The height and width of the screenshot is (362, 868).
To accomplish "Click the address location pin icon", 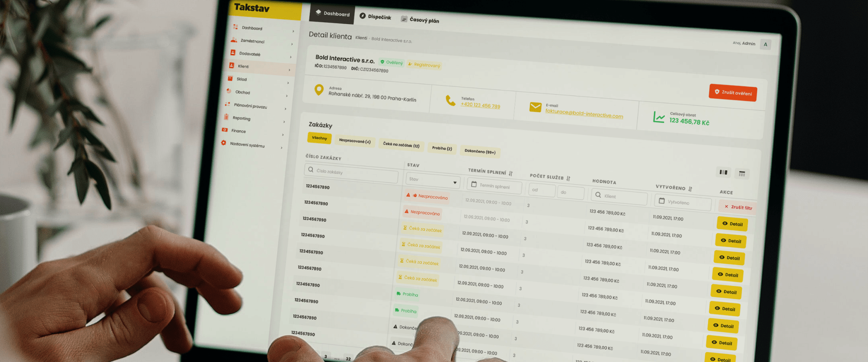I will point(319,90).
